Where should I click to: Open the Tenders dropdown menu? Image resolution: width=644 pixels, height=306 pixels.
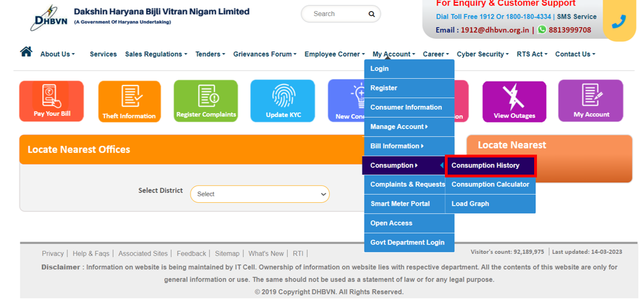pyautogui.click(x=210, y=54)
